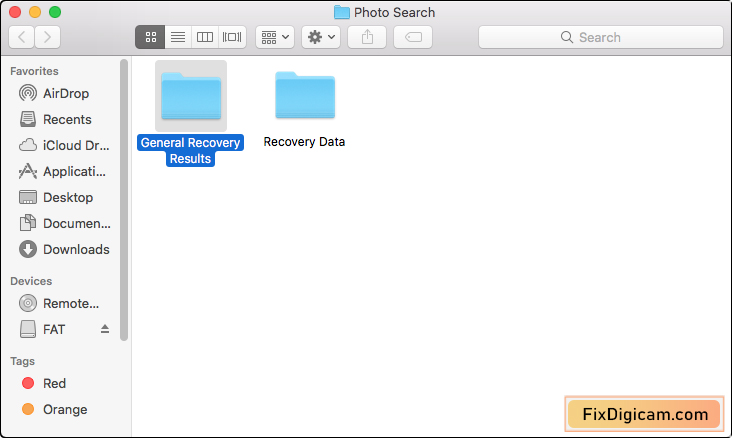Image resolution: width=732 pixels, height=438 pixels.
Task: Go back to previous folder
Action: pos(21,37)
